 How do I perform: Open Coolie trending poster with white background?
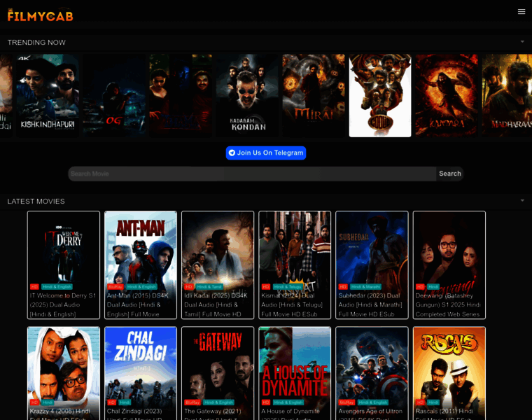380,96
